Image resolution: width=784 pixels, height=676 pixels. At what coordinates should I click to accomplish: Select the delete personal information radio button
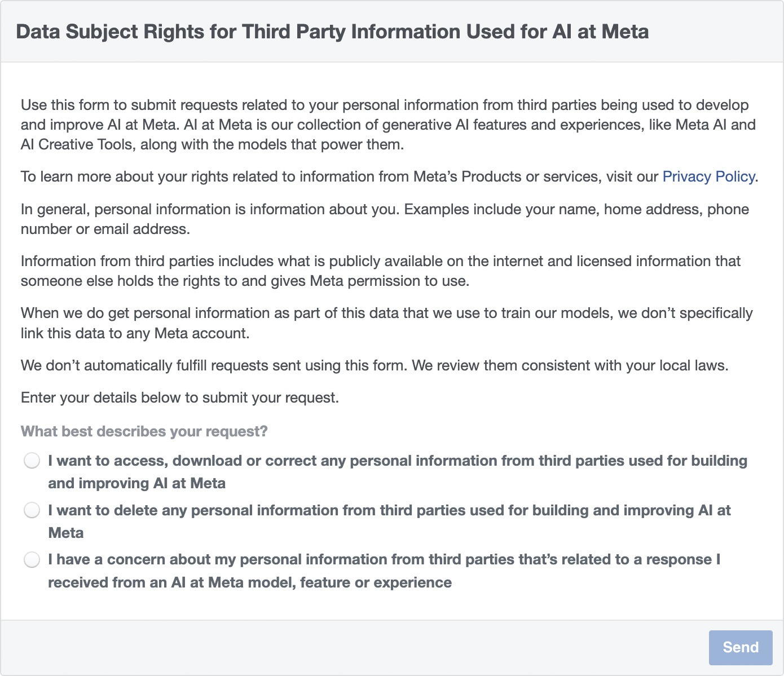[x=32, y=510]
